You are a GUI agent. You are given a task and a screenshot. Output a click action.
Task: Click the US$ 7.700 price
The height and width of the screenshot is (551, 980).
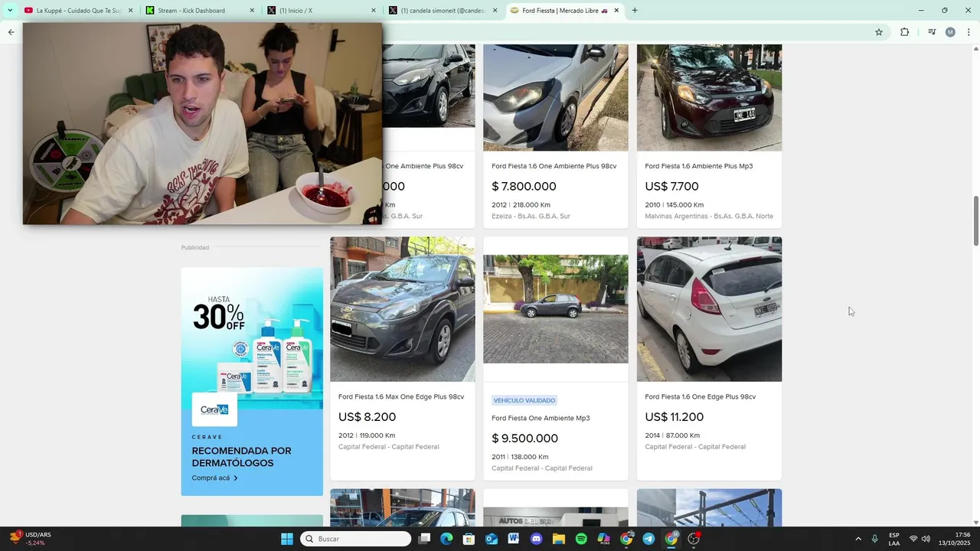[671, 186]
